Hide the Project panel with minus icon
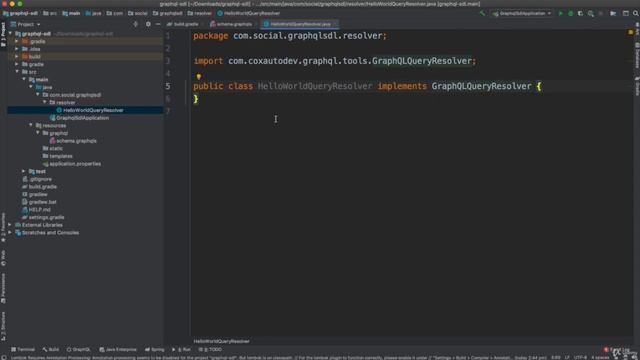The width and height of the screenshot is (640, 360). tap(158, 24)
